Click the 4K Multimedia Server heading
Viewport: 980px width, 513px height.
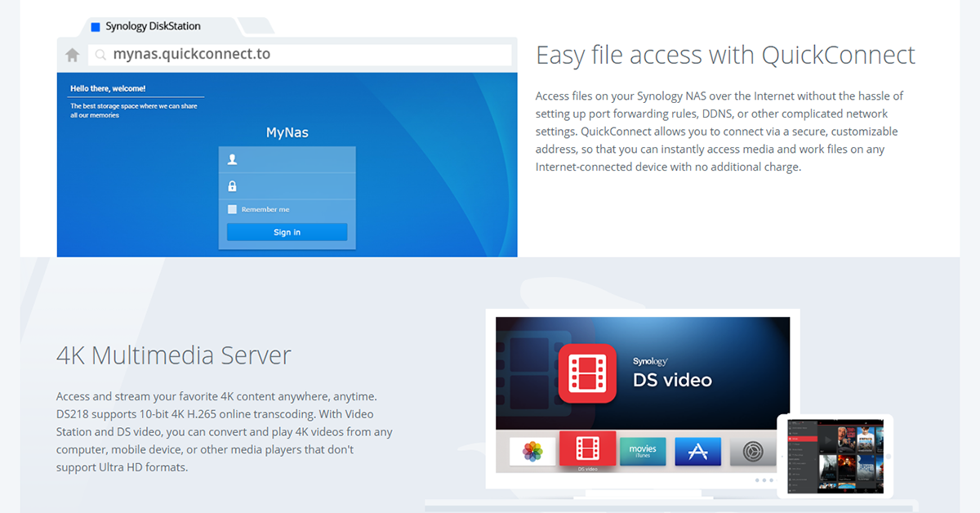pyautogui.click(x=174, y=355)
